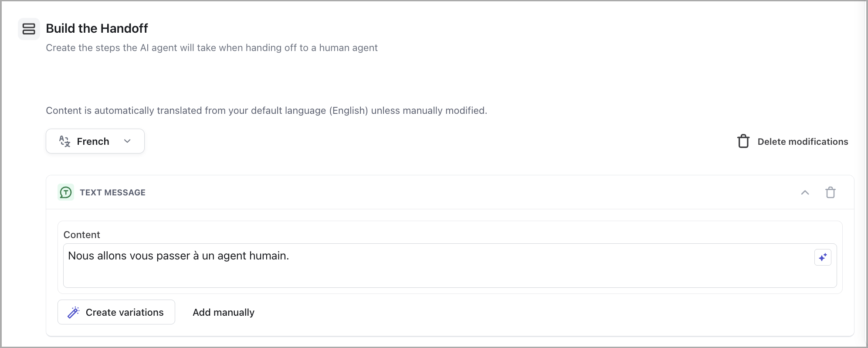Click trash icon beside Delete modifications

743,141
